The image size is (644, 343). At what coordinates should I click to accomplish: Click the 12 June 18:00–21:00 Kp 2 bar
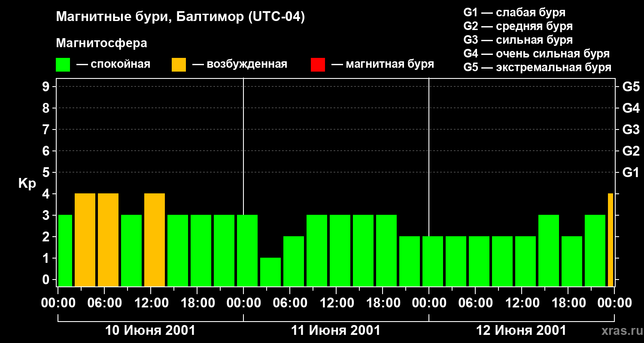click(x=572, y=262)
